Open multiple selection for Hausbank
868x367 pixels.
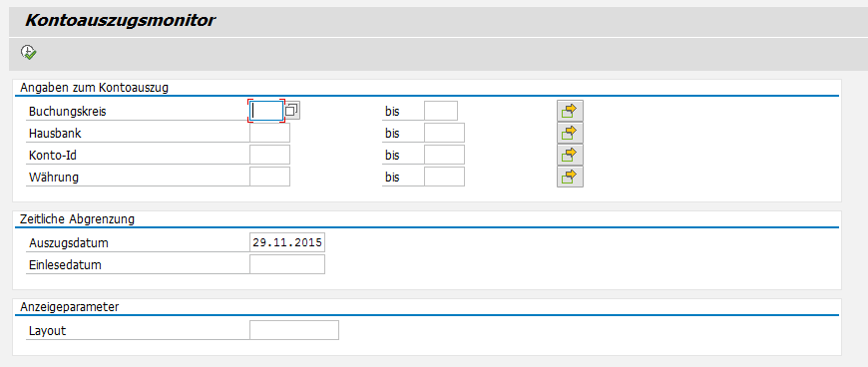coord(570,133)
